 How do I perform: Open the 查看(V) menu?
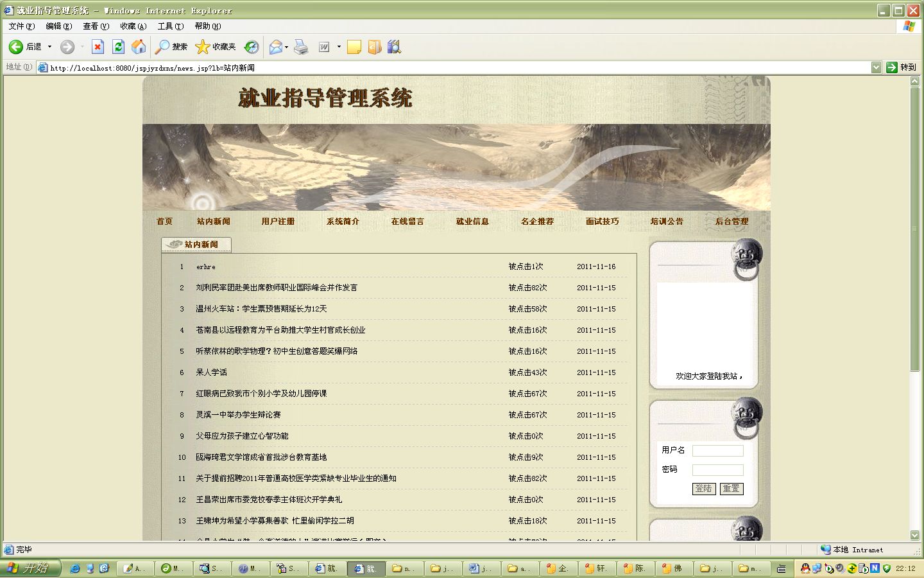click(96, 26)
